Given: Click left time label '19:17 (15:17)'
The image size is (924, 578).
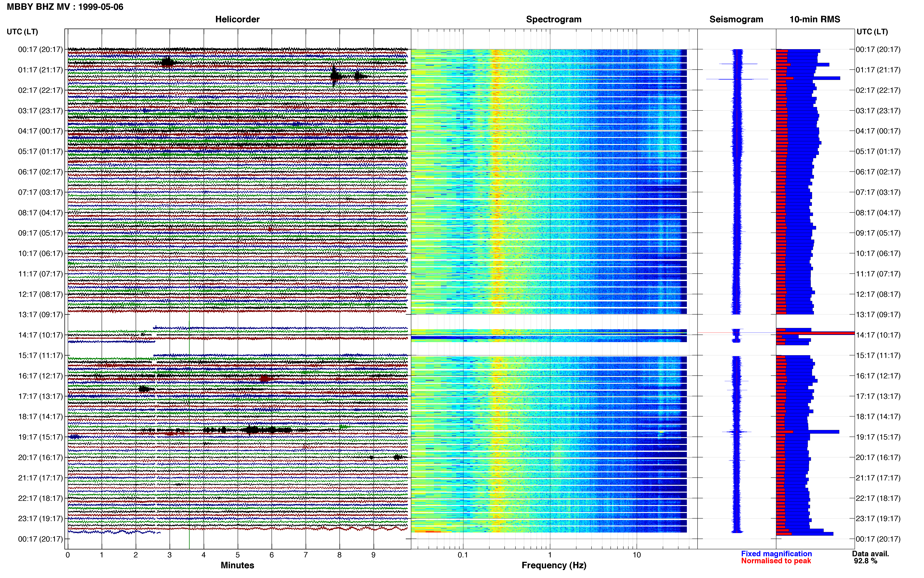Looking at the screenshot, I should point(41,437).
